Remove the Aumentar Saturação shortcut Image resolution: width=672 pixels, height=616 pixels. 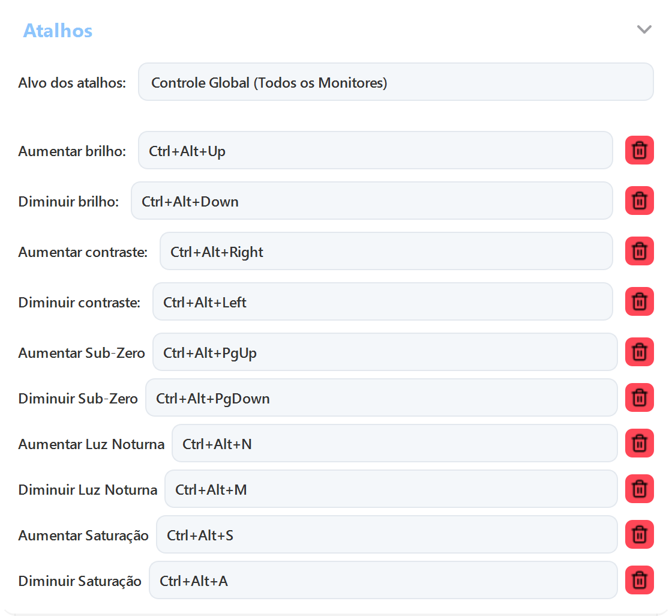(639, 534)
